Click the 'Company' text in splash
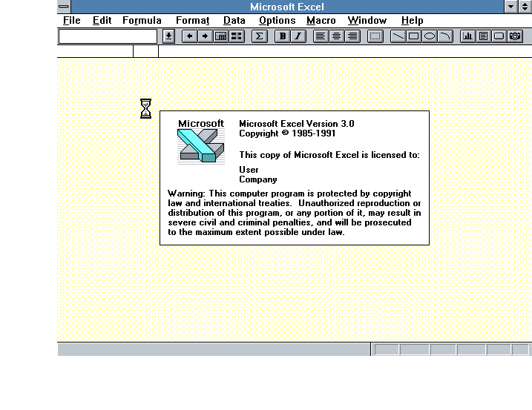The height and width of the screenshot is (410, 532). [x=258, y=179]
